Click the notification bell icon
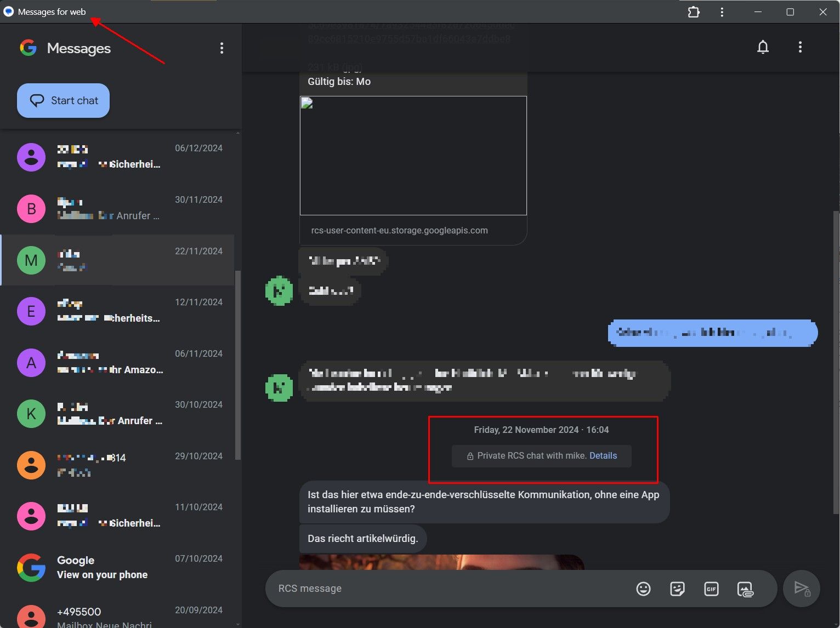The width and height of the screenshot is (840, 628). [763, 47]
